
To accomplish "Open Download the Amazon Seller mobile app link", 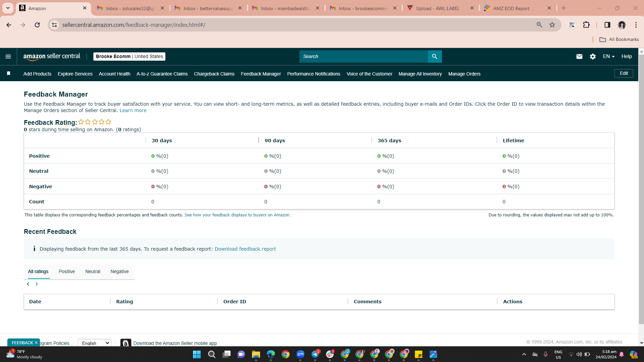I will click(175, 343).
